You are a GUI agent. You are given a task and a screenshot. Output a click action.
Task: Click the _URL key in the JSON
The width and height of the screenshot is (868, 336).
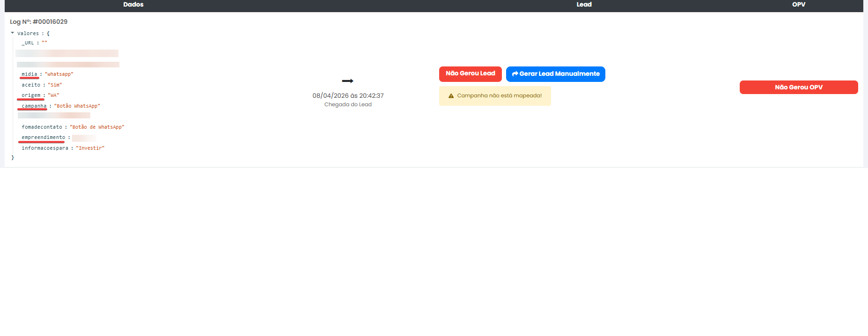pos(28,43)
